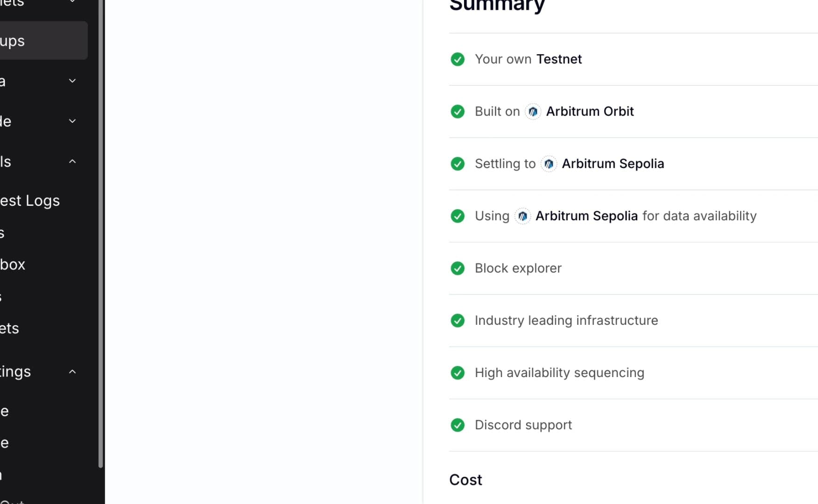Click the sidebar vertical scrollbar
818x504 pixels.
tap(100, 233)
